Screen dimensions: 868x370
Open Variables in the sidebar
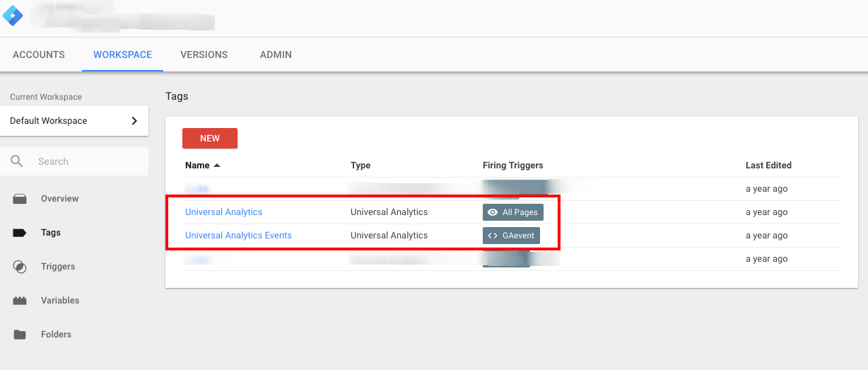tap(60, 301)
